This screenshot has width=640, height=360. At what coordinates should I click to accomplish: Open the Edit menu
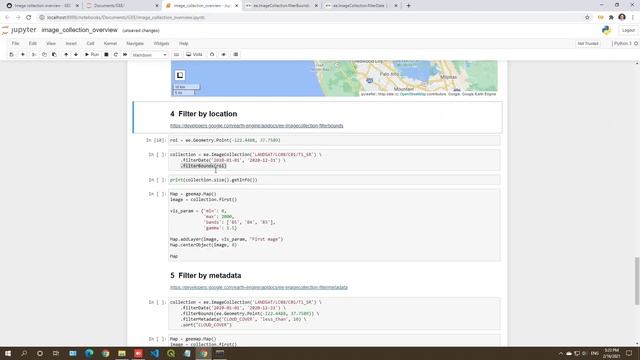tap(33, 43)
